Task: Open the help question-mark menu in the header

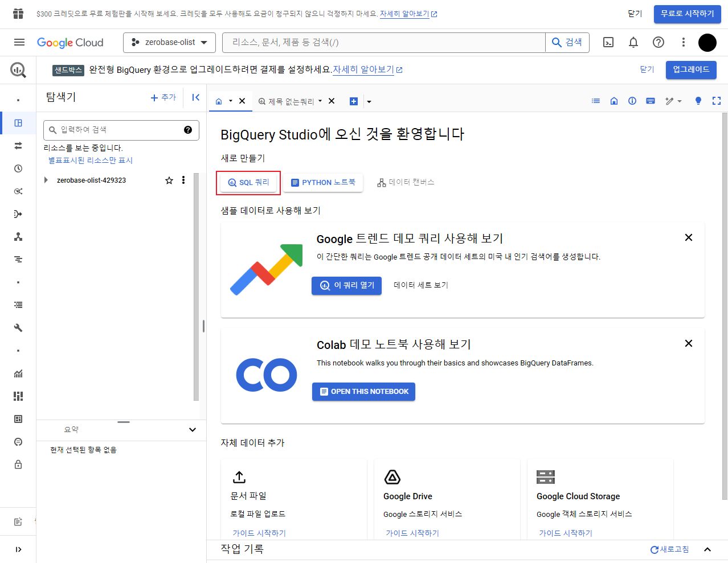Action: tap(659, 42)
